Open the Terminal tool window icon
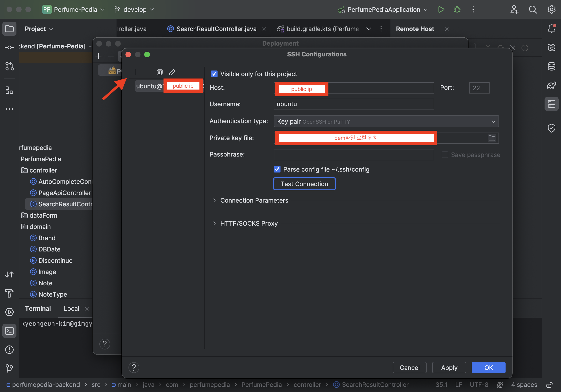Viewport: 561px width, 392px height. 9,331
